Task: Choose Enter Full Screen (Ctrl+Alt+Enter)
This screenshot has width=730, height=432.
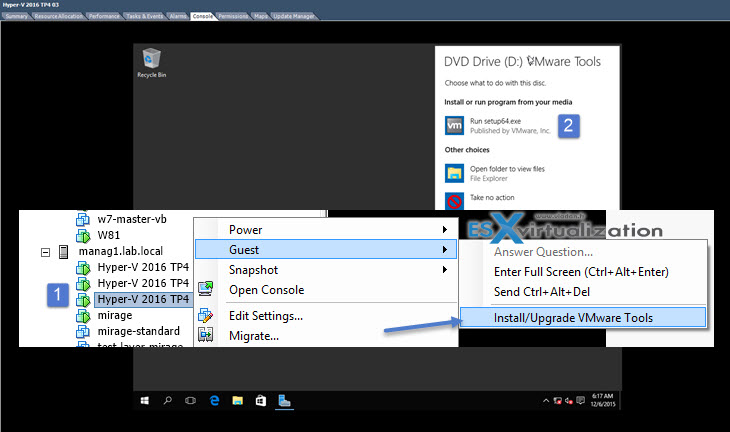Action: click(581, 272)
